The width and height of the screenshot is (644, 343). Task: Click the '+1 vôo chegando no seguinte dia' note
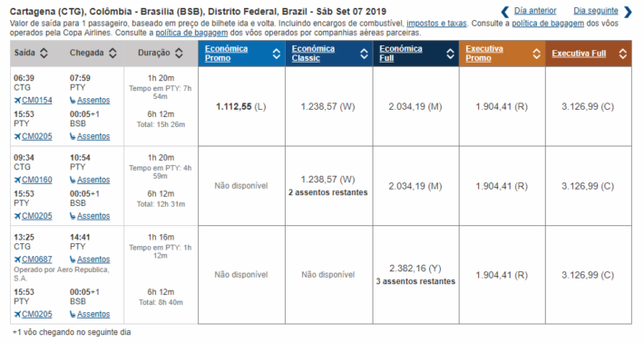click(72, 332)
